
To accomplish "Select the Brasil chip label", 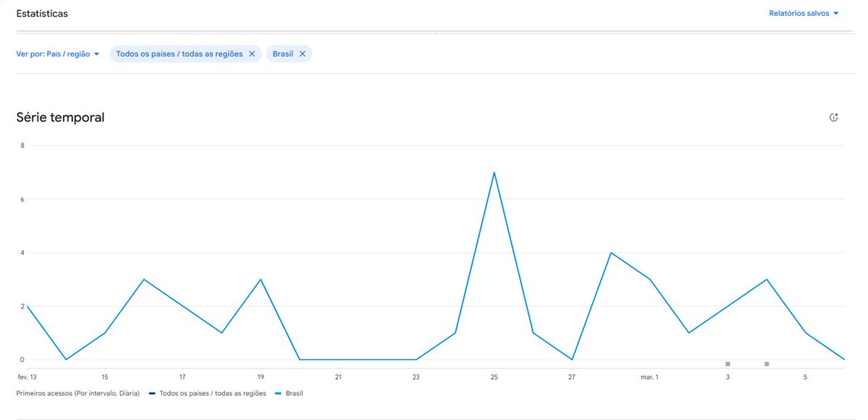I will pyautogui.click(x=283, y=54).
